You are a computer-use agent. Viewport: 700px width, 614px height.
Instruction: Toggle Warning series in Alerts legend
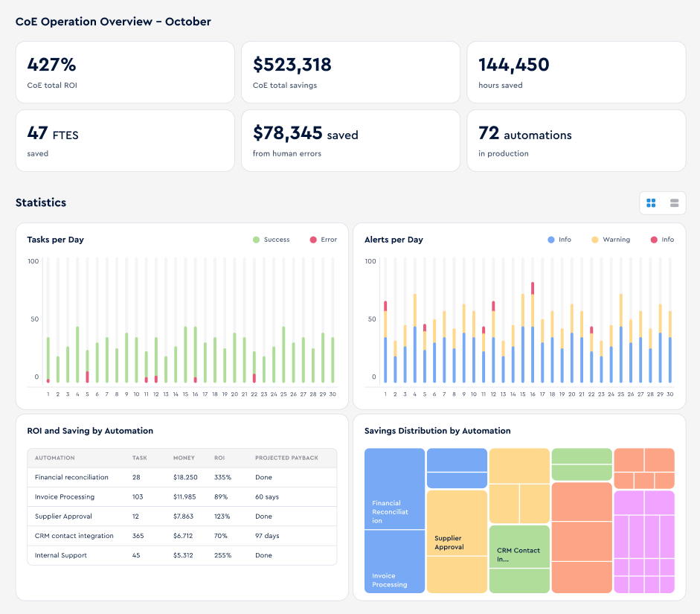click(611, 240)
